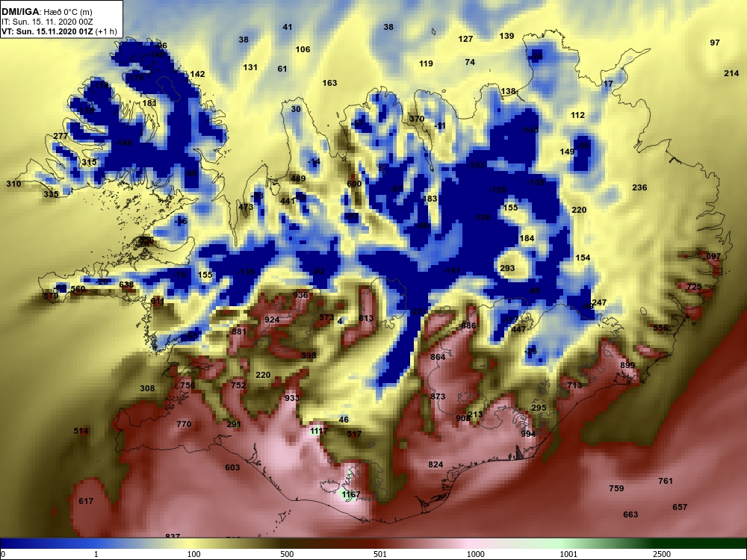
Task: Click the map value 1167
Action: 351,494
